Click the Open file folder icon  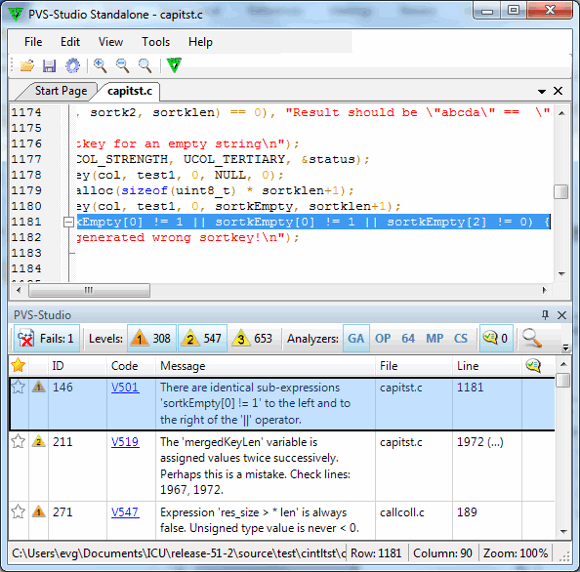[27, 65]
